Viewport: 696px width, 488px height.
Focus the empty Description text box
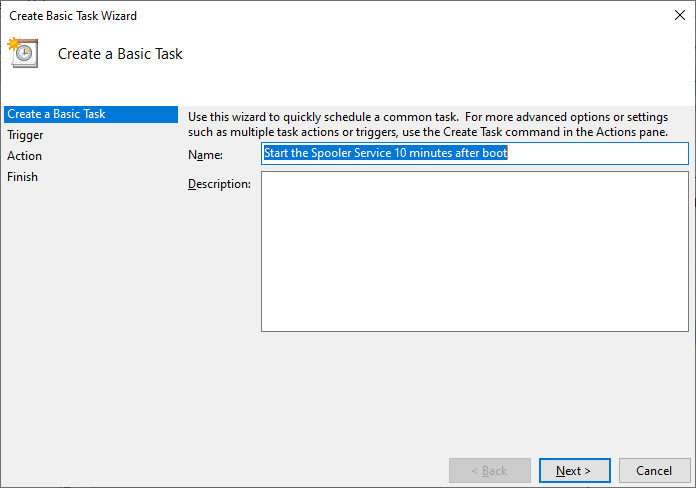coord(475,251)
